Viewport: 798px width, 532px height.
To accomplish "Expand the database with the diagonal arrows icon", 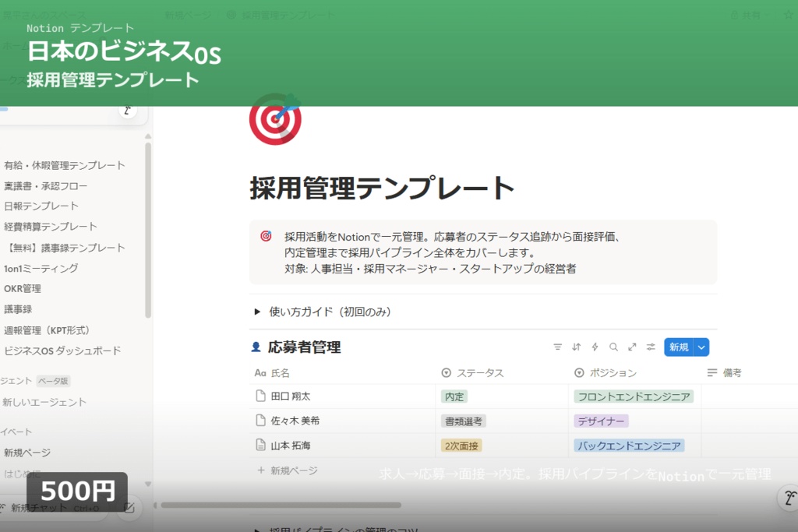I will pos(632,347).
